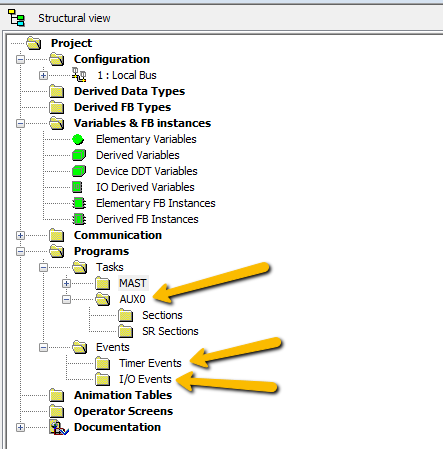Select the Sections label under AUX0
Image resolution: width=443 pixels, height=449 pixels.
(x=162, y=315)
